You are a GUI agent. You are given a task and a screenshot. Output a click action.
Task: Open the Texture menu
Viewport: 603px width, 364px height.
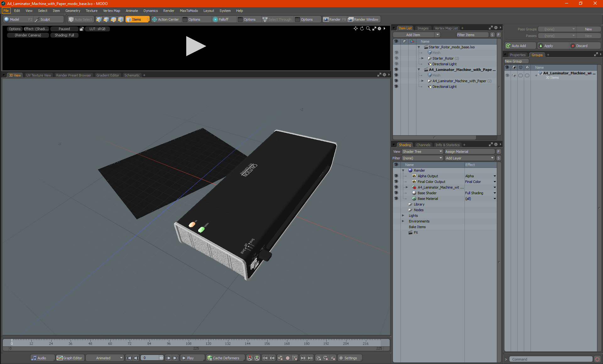[x=92, y=11]
